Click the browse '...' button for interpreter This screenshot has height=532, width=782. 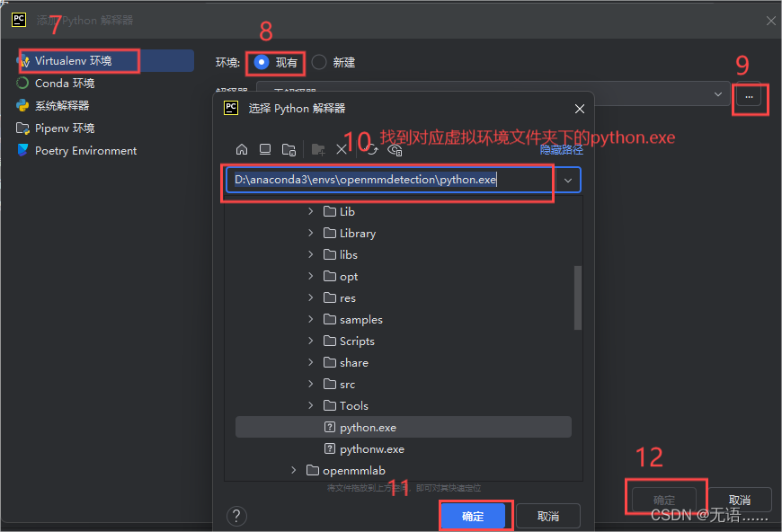click(749, 97)
